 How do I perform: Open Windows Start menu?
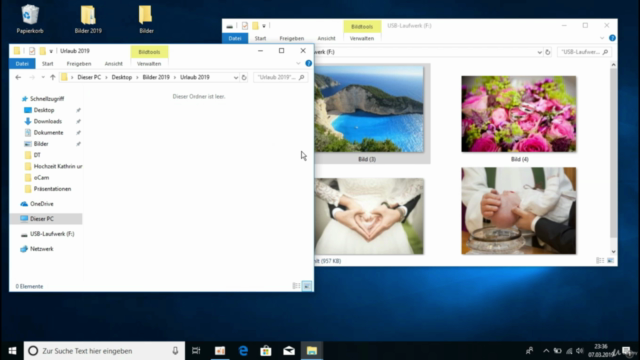coord(12,351)
